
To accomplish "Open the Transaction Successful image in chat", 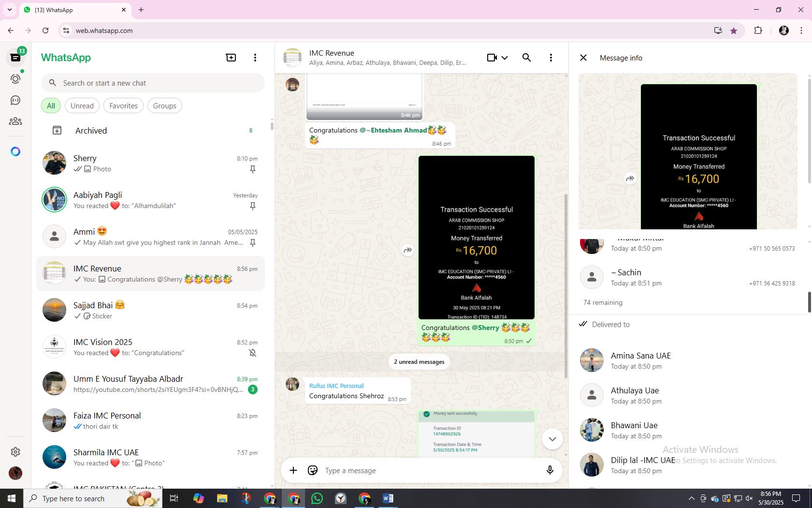I will coord(477,238).
